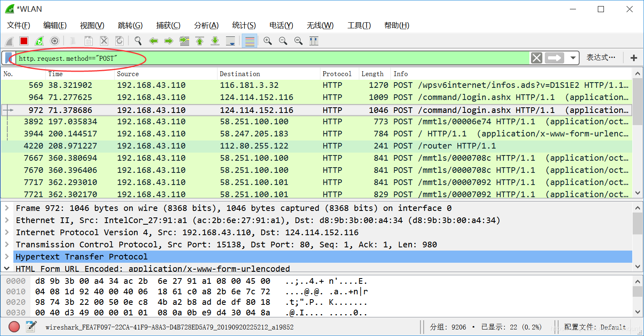Image resolution: width=644 pixels, height=336 pixels.
Task: Reset text zoom to normal size
Action: click(299, 41)
